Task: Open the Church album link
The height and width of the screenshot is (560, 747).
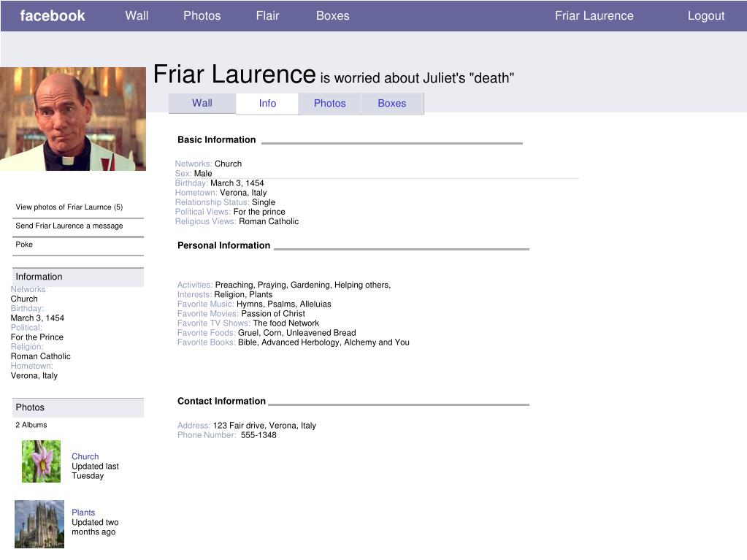Action: click(x=85, y=456)
